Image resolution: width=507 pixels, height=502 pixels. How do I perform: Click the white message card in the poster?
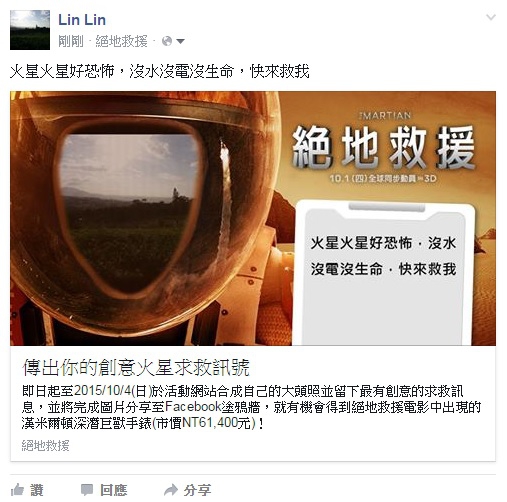385,273
